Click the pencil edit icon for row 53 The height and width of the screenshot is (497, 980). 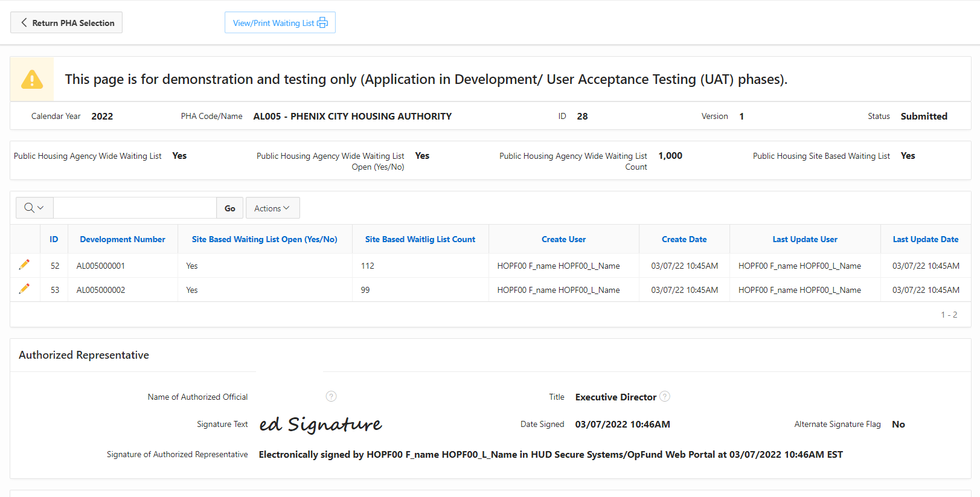[24, 289]
